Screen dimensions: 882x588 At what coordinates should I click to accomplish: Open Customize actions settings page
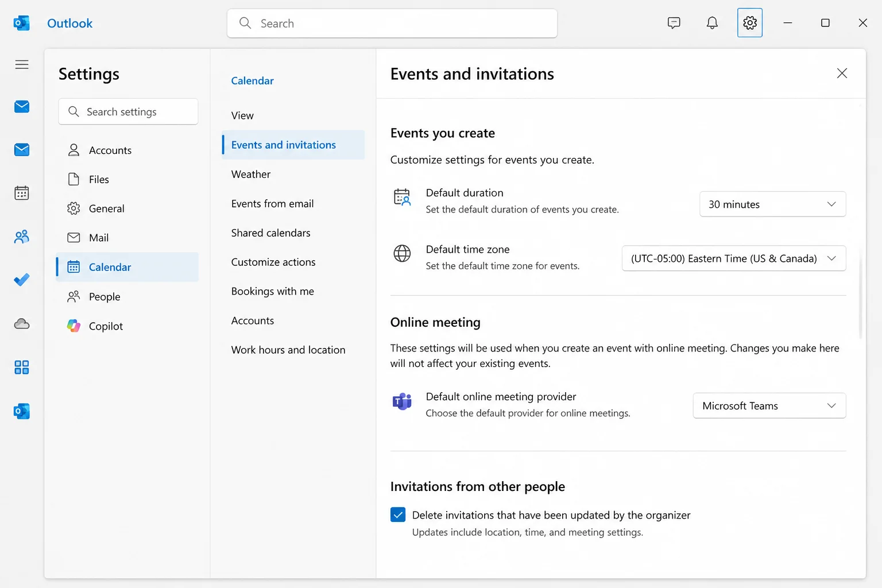[x=293, y=262]
